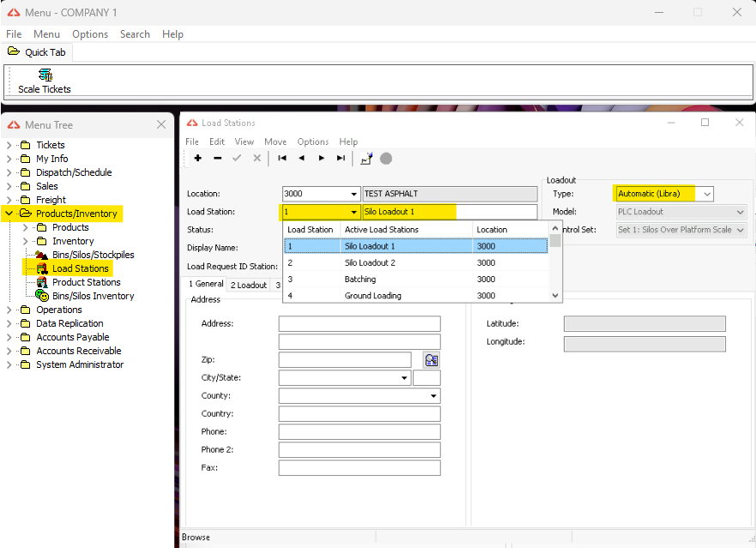Image resolution: width=756 pixels, height=548 pixels.
Task: Click the gray circle status icon
Action: (x=386, y=159)
